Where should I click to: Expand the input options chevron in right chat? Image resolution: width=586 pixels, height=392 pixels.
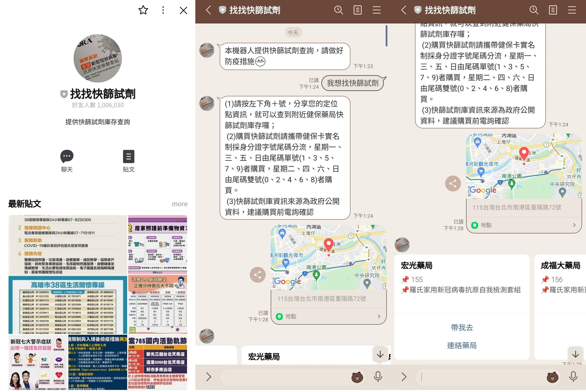pyautogui.click(x=404, y=377)
